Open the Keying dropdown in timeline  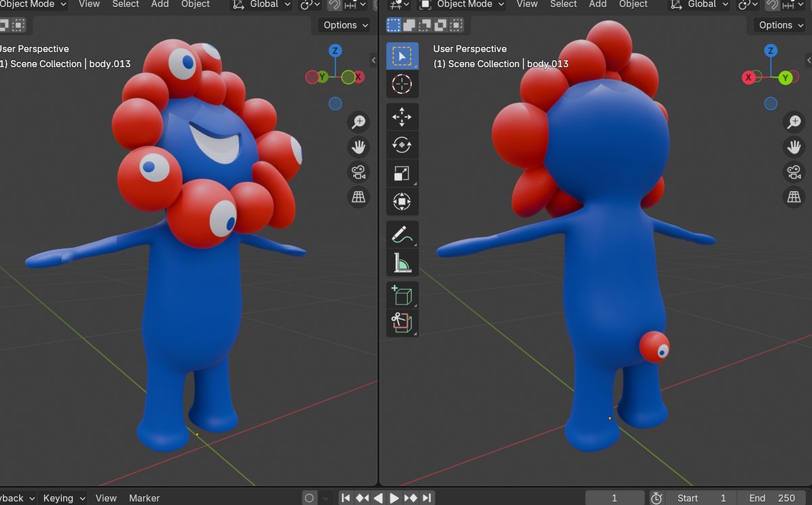coord(64,498)
